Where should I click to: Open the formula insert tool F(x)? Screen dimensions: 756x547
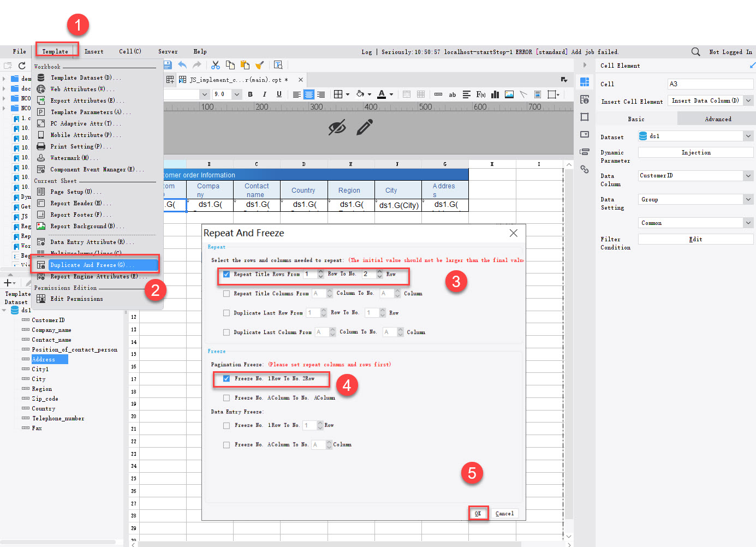[x=481, y=94]
